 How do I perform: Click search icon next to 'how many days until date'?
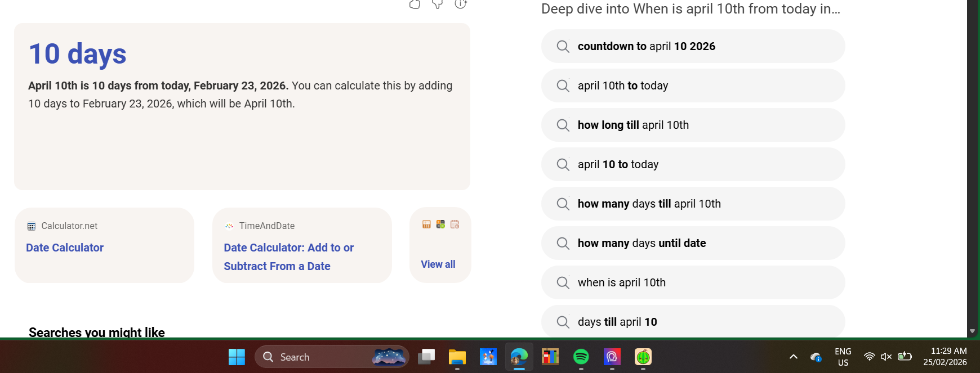pyautogui.click(x=563, y=243)
